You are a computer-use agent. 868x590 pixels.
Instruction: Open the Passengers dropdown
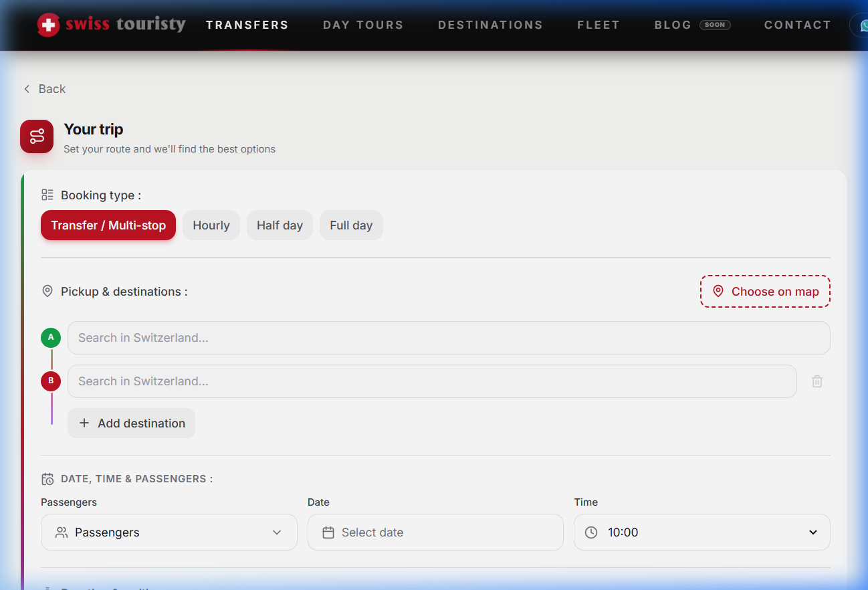[169, 532]
